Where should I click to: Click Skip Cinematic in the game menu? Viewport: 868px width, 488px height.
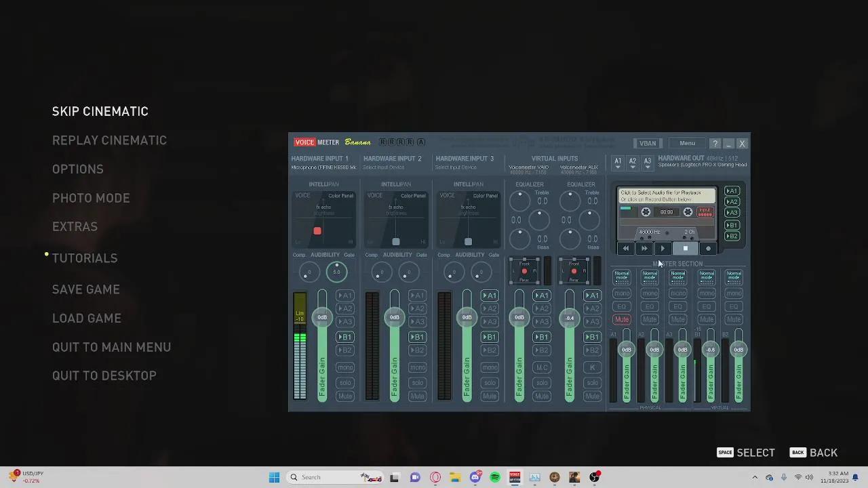[100, 111]
